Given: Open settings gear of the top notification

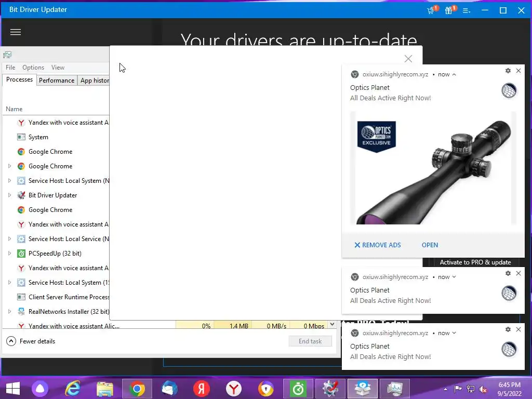Looking at the screenshot, I should pos(508,71).
